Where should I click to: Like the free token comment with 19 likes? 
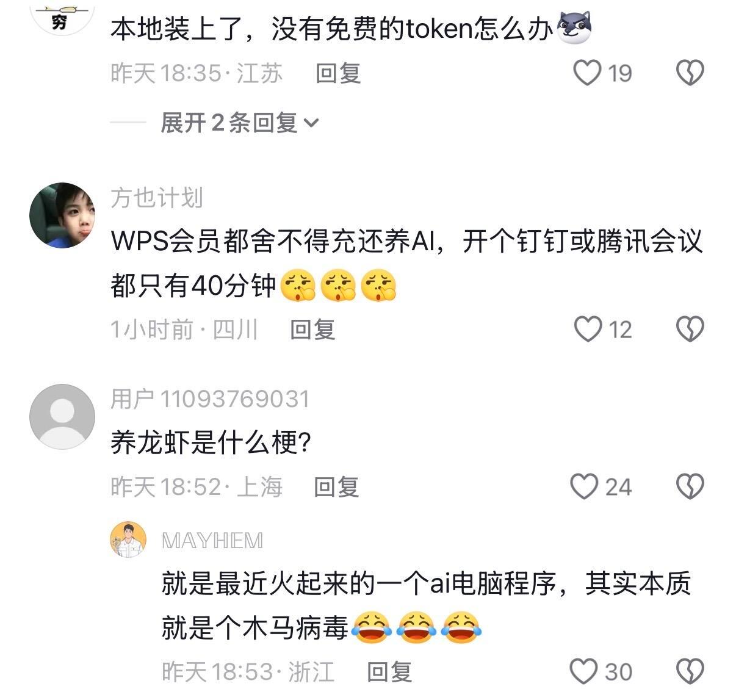[x=587, y=73]
